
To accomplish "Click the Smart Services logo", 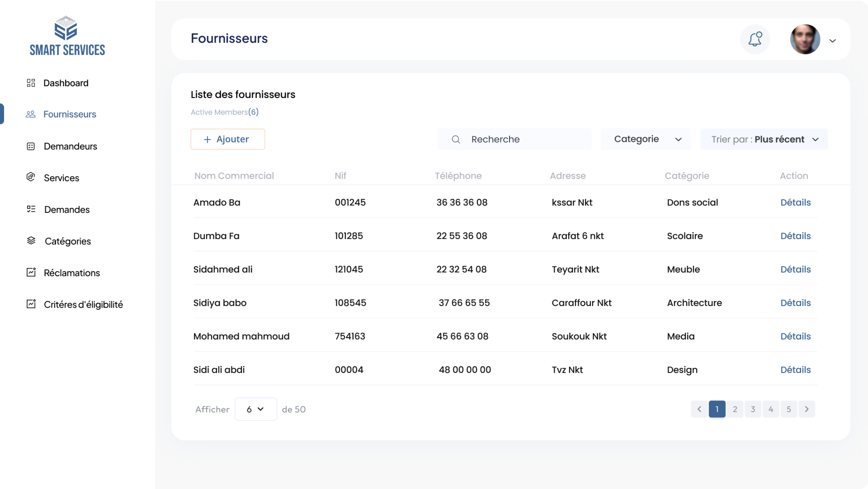I will point(67,36).
